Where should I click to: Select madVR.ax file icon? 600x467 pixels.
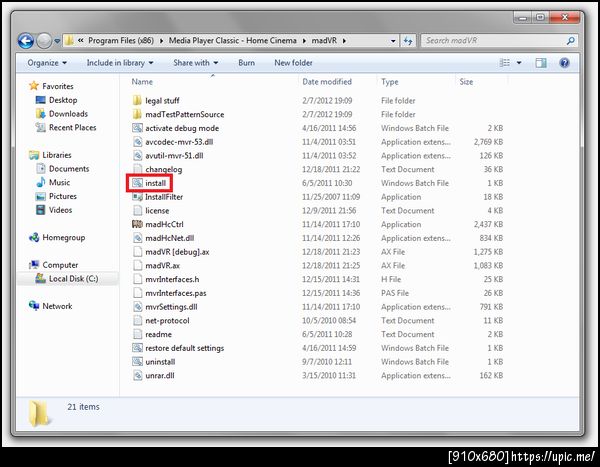137,266
